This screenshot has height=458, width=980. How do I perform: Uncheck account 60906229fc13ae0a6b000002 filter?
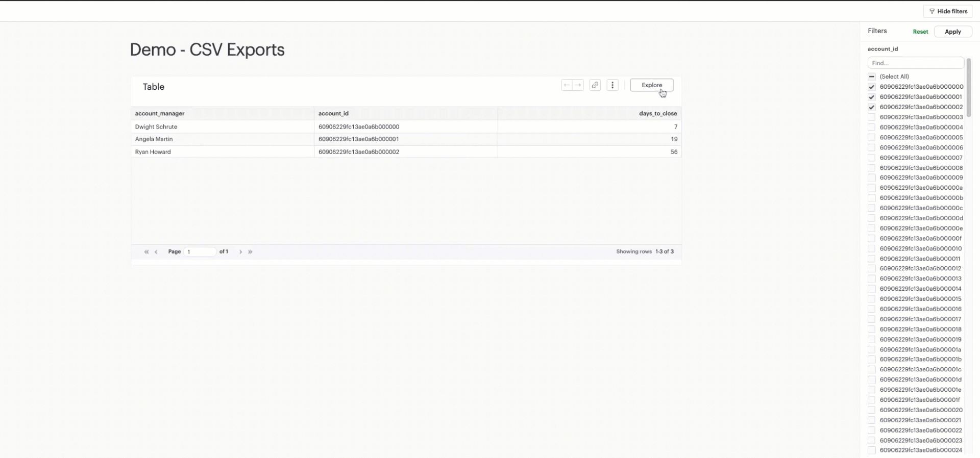click(x=872, y=108)
